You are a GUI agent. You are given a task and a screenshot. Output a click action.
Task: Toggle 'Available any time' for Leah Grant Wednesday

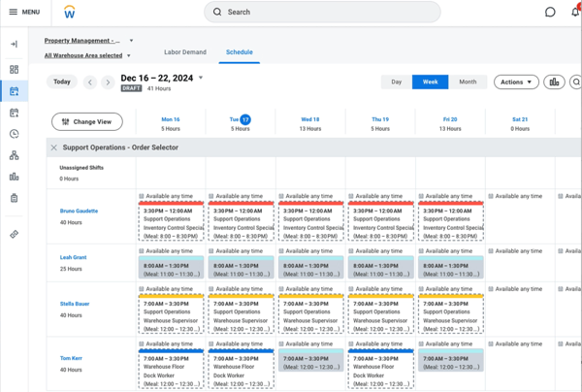[x=281, y=251]
